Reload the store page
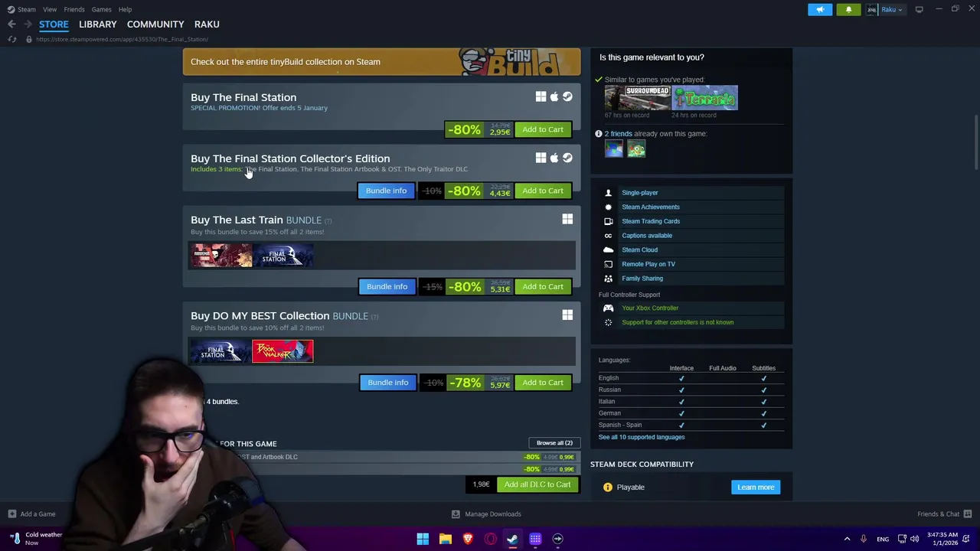 point(11,39)
